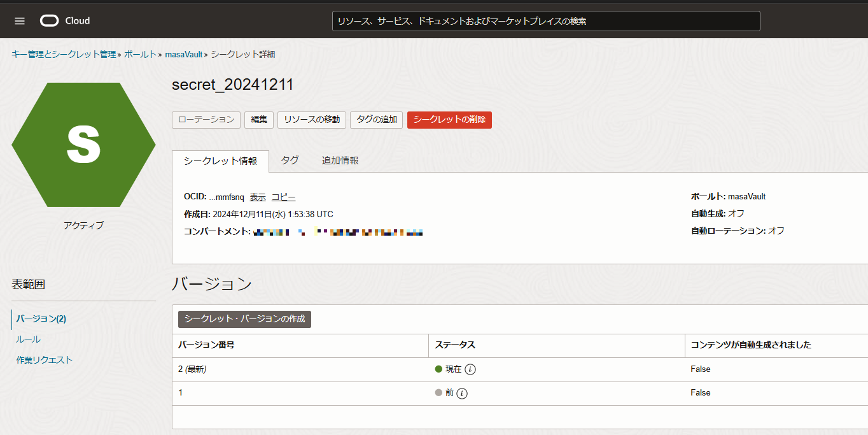Image resolution: width=868 pixels, height=435 pixels.
Task: Click リソースの移動 button
Action: coord(312,120)
